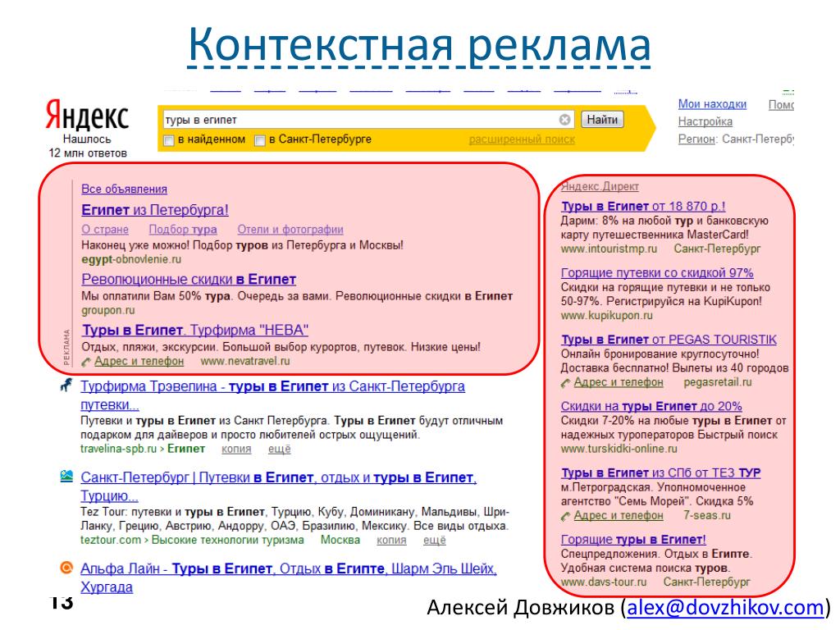The image size is (840, 630).
Task: Open 'Горящие путевки со скидкой 97%' ad
Action: click(x=657, y=272)
